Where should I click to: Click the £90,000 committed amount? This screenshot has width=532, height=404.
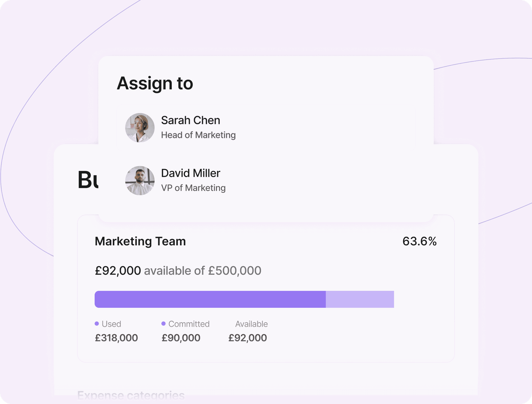181,338
